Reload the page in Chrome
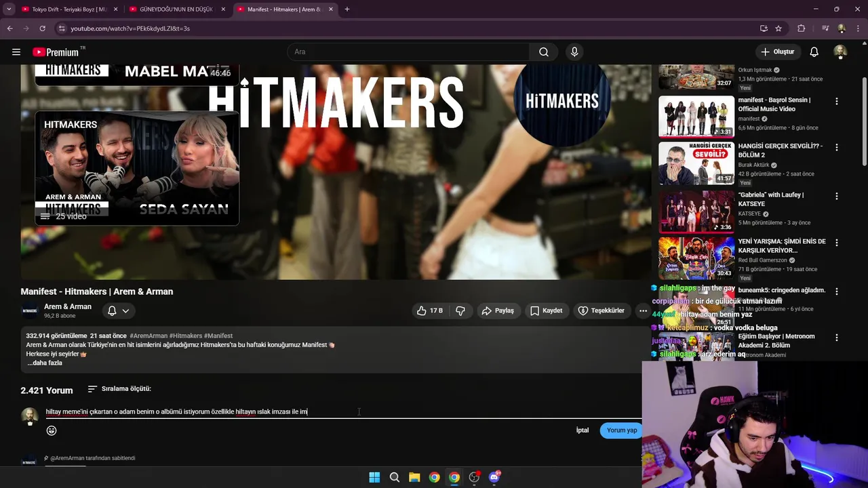This screenshot has height=488, width=868. coord(42,28)
